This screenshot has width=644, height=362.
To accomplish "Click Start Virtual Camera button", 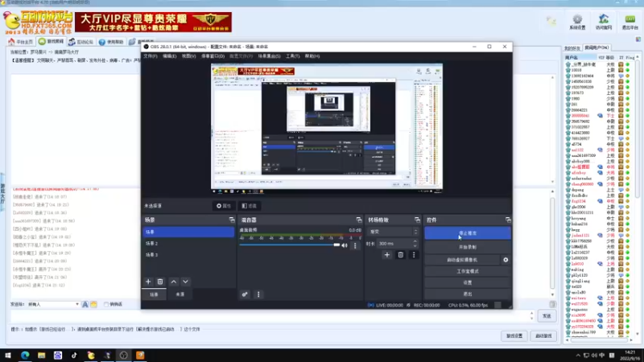I will point(462,260).
